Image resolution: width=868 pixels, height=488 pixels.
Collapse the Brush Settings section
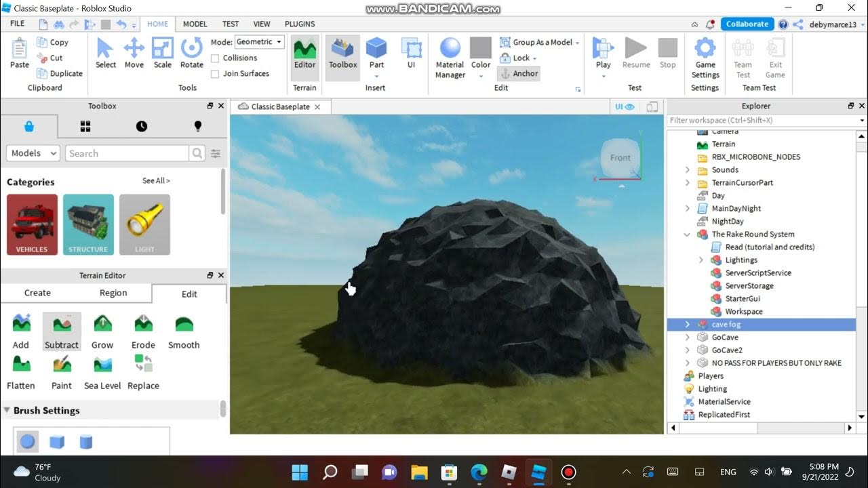click(7, 411)
